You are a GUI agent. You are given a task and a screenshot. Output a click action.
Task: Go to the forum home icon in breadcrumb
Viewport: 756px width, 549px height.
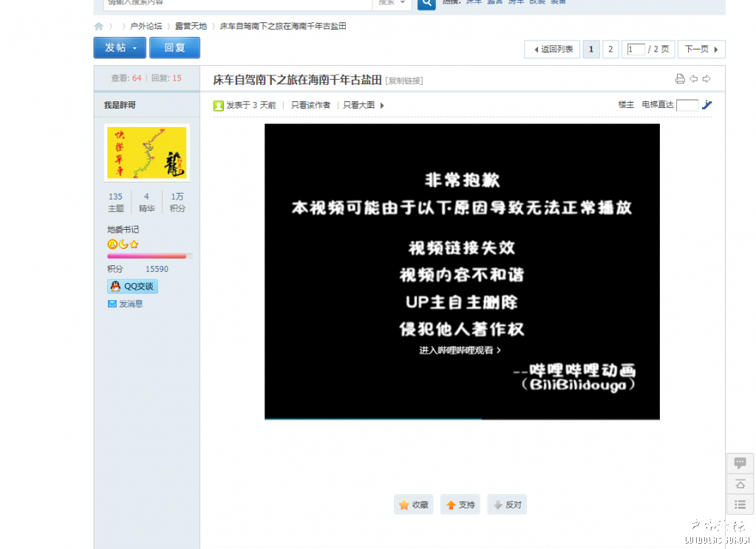click(x=99, y=27)
